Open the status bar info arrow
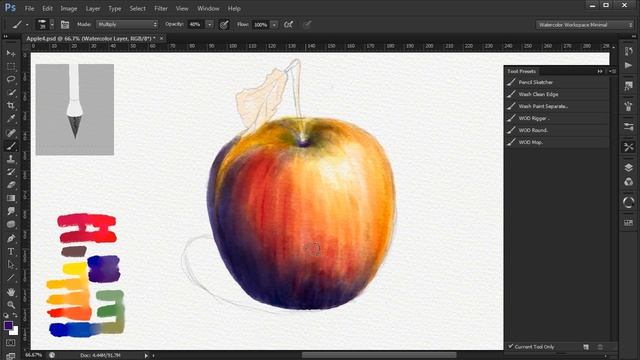The width and height of the screenshot is (640, 360). point(146,356)
